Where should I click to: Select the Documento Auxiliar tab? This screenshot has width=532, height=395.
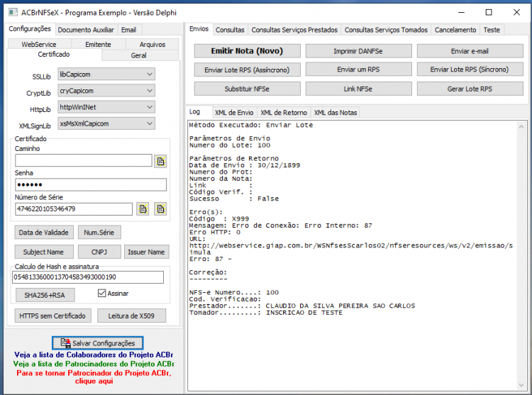(x=86, y=30)
